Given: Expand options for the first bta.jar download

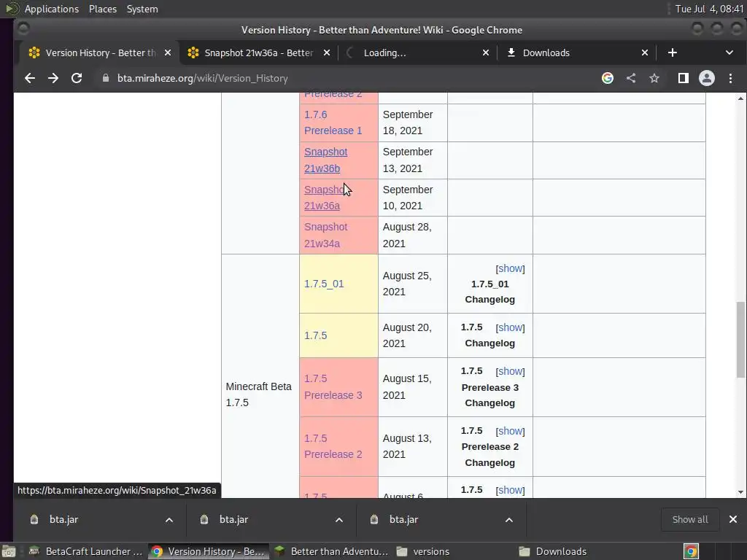Looking at the screenshot, I should (x=169, y=519).
